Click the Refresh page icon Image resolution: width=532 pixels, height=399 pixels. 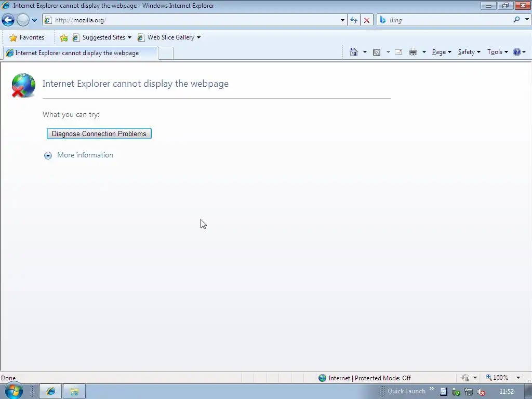(353, 20)
